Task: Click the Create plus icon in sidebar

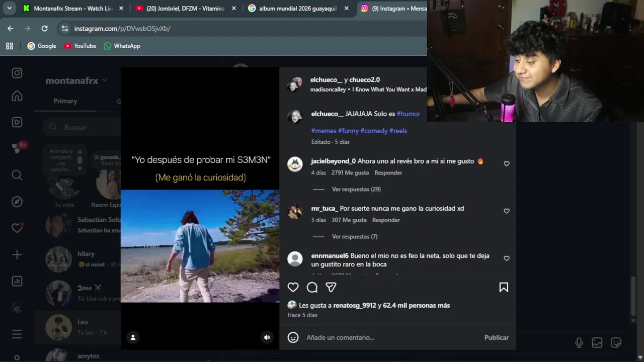Action: point(17,255)
